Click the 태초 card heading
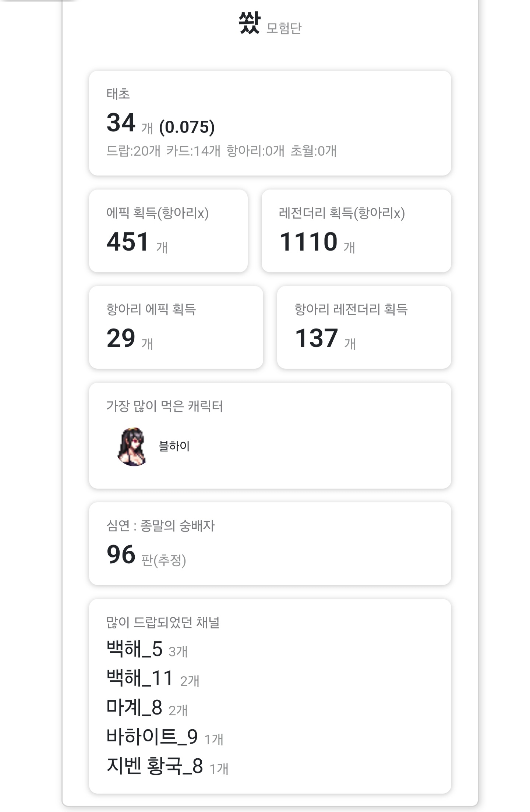The width and height of the screenshot is (530, 812). coord(118,94)
